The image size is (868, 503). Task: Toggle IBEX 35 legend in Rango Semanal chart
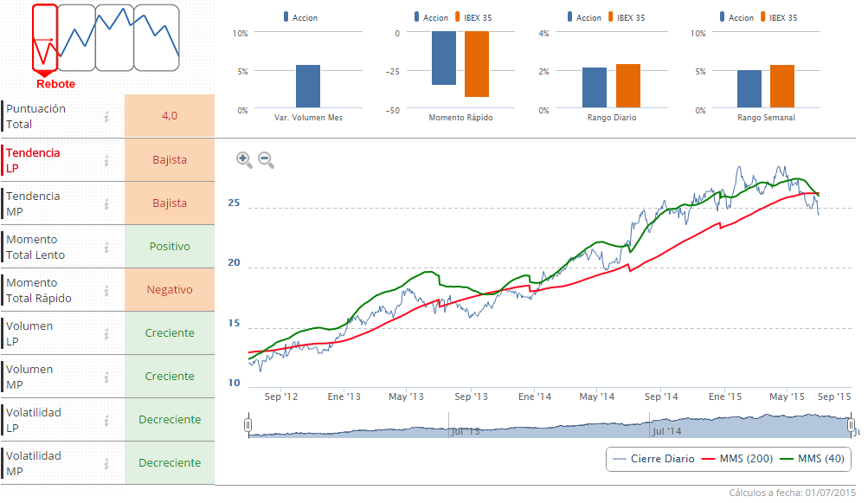click(x=781, y=17)
